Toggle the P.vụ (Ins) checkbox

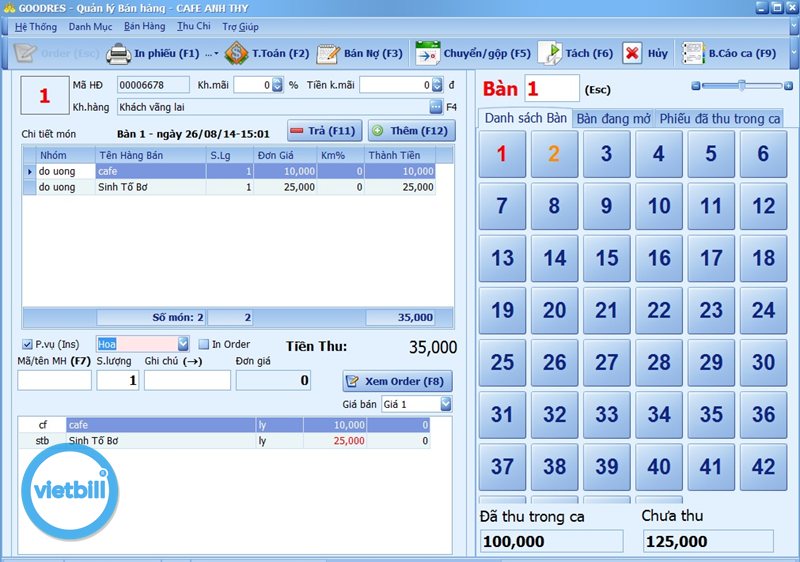click(27, 345)
